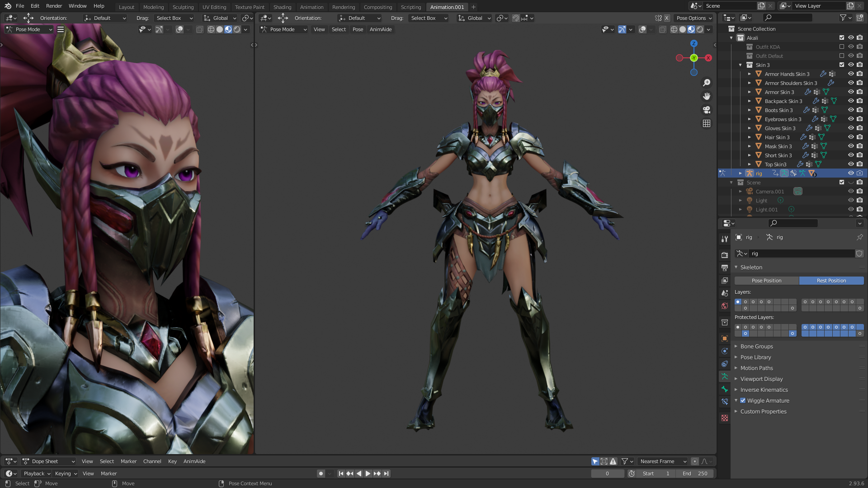Screen dimensions: 868x488
Task: Click the hand pan-view gizmo
Action: 707,96
